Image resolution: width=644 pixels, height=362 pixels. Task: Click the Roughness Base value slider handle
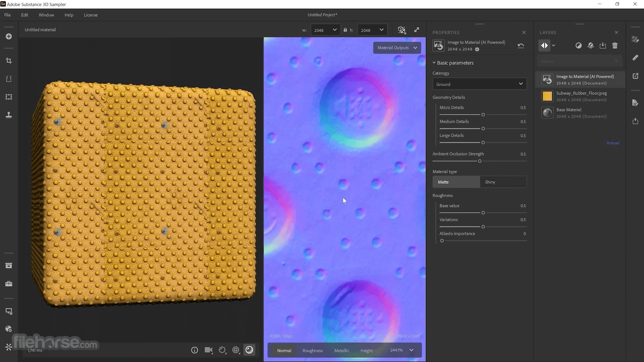pyautogui.click(x=483, y=213)
